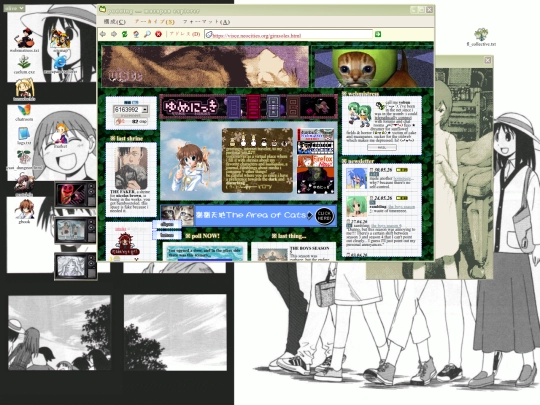Open the dark-haired chibi icon above gbook
Screen dimensions: 540x405
[x=24, y=185]
